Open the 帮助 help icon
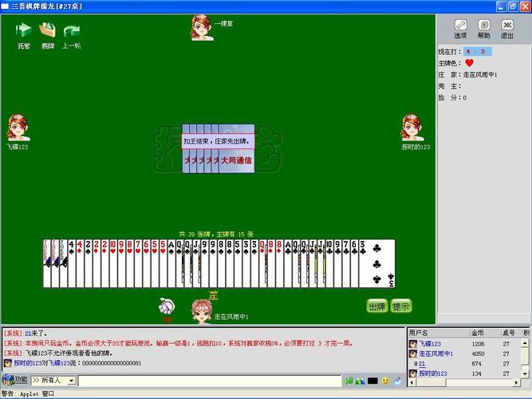 pos(484,26)
